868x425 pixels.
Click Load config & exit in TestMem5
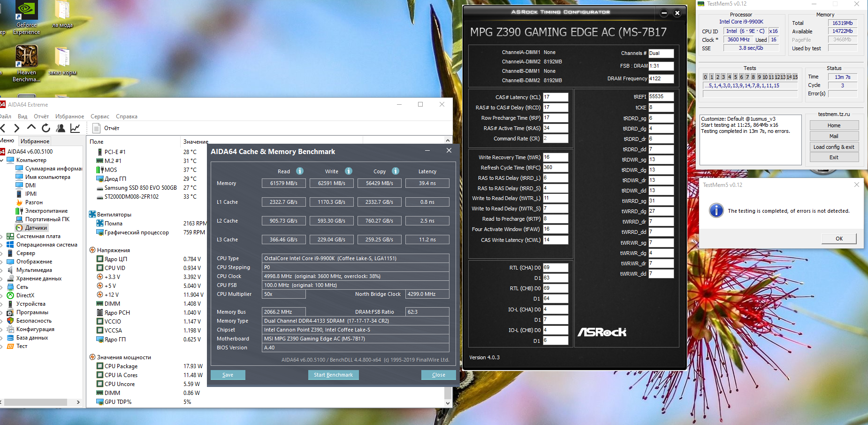(834, 147)
